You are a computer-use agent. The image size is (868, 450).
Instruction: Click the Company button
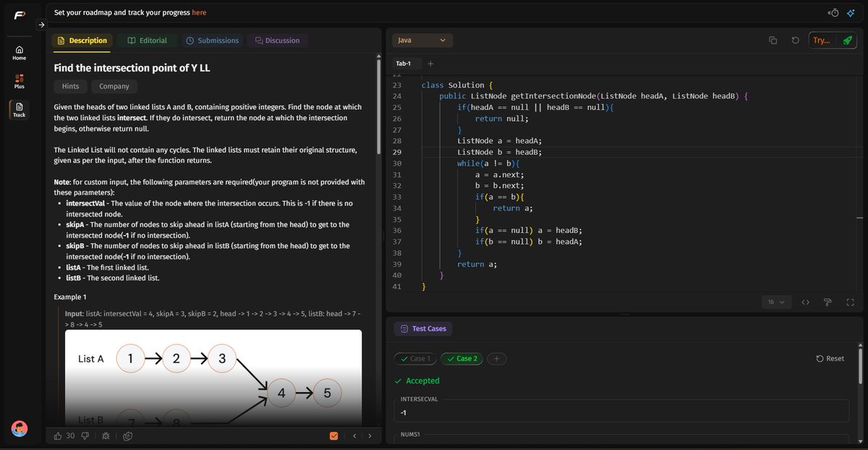tap(114, 86)
